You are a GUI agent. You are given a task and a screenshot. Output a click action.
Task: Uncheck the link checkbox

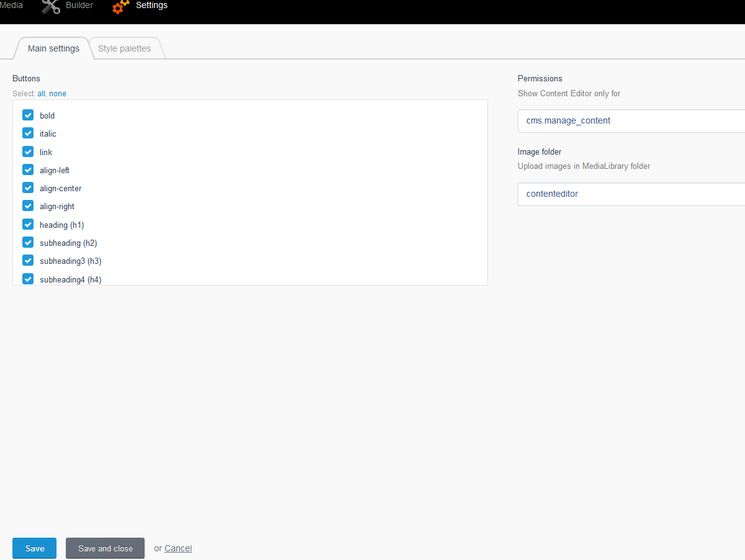(x=28, y=151)
